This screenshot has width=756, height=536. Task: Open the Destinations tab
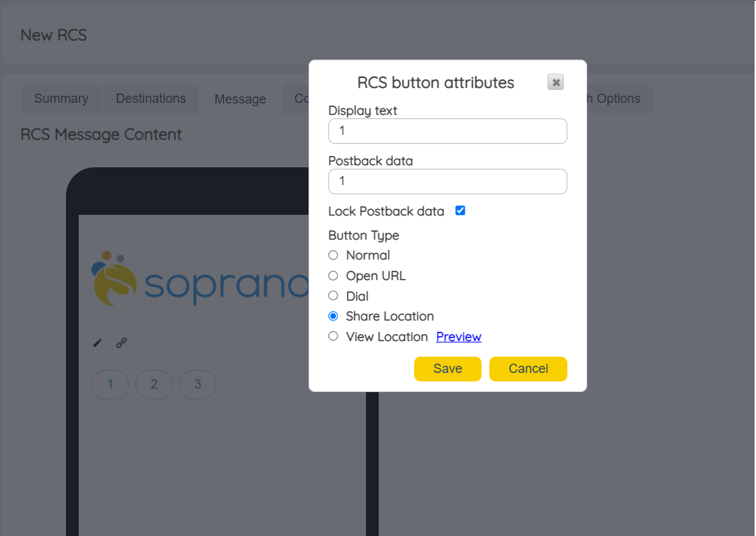click(x=151, y=99)
